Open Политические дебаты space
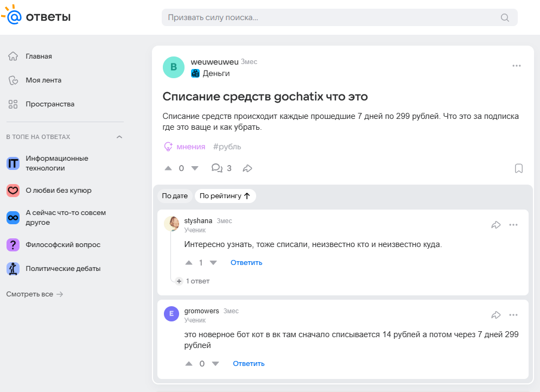The image size is (540, 392). [63, 269]
